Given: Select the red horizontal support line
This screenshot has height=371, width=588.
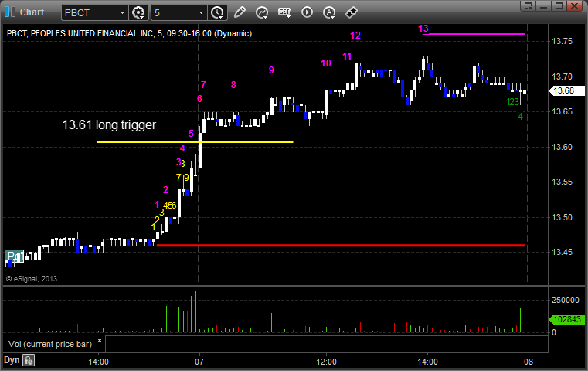Looking at the screenshot, I should coord(342,245).
